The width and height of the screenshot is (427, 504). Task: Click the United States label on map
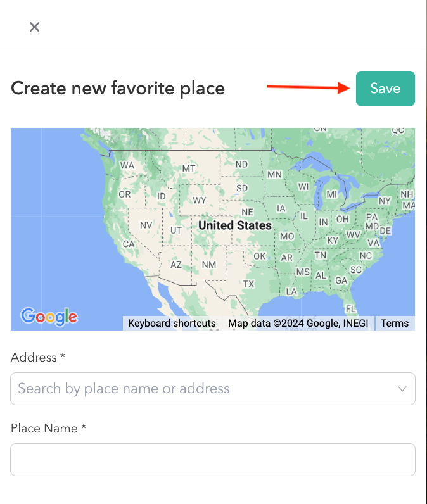coord(234,225)
